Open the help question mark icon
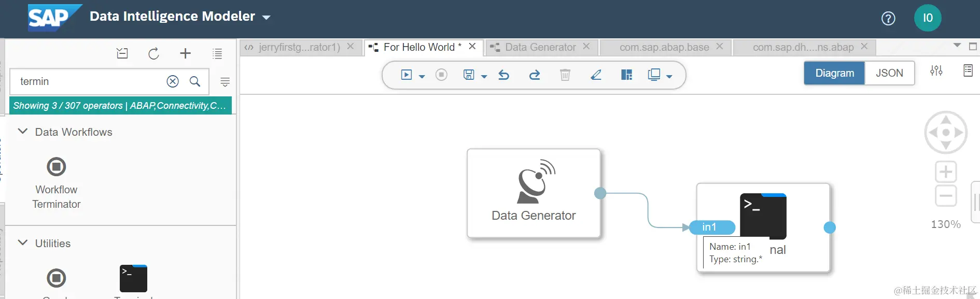Screen dimensions: 980x299 pyautogui.click(x=888, y=19)
